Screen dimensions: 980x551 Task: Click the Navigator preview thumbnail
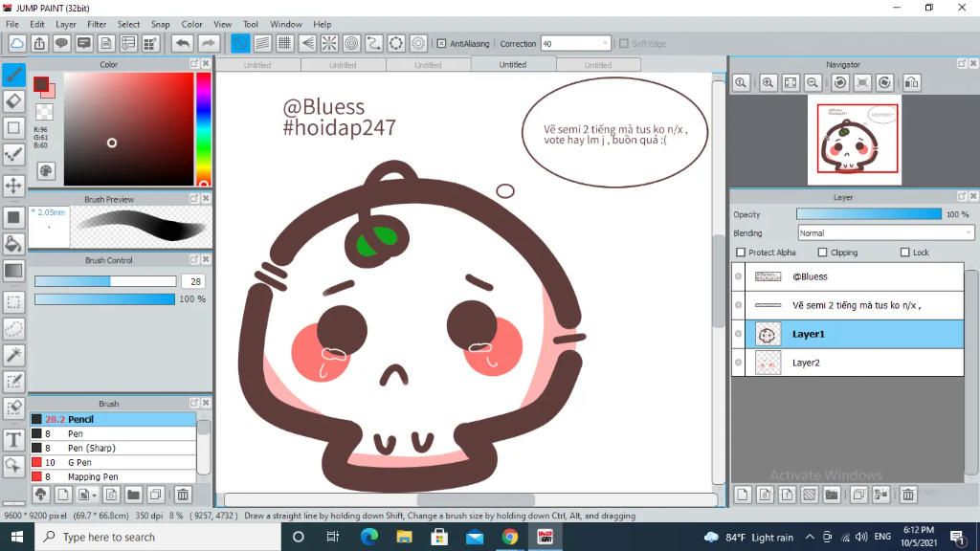tap(855, 140)
